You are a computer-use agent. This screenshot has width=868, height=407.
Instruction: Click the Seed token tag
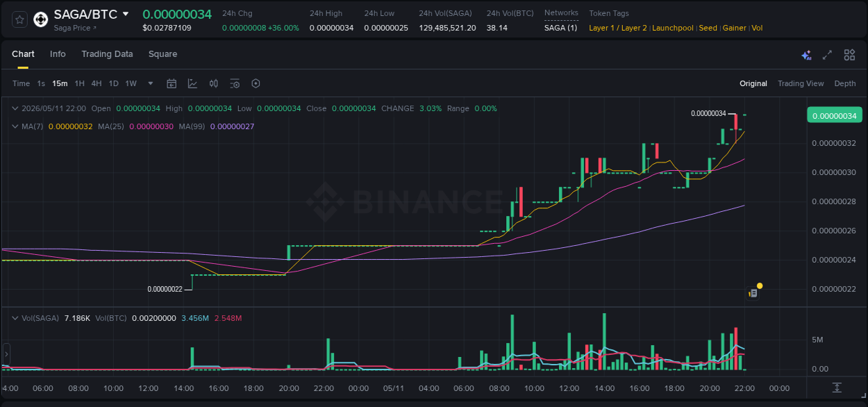708,28
